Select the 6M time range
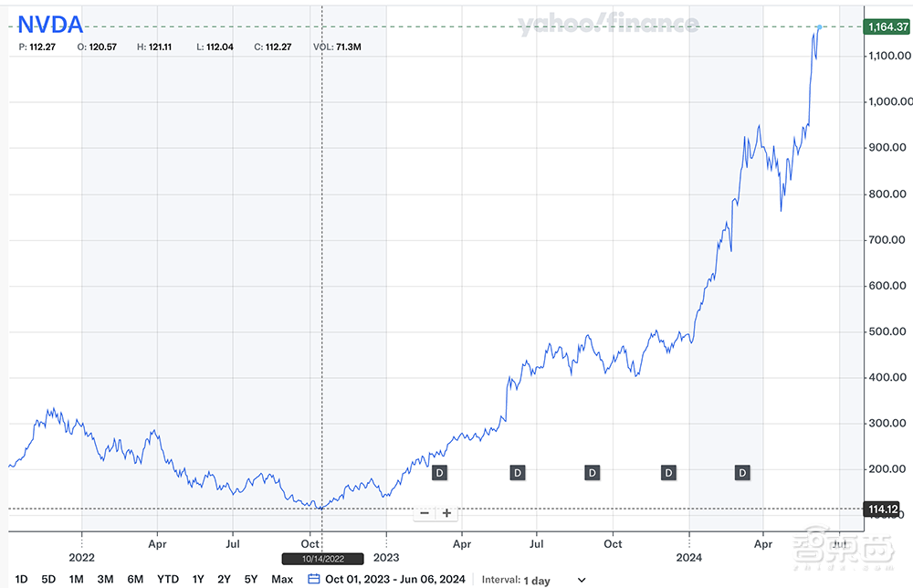This screenshot has width=913, height=588. point(135,579)
